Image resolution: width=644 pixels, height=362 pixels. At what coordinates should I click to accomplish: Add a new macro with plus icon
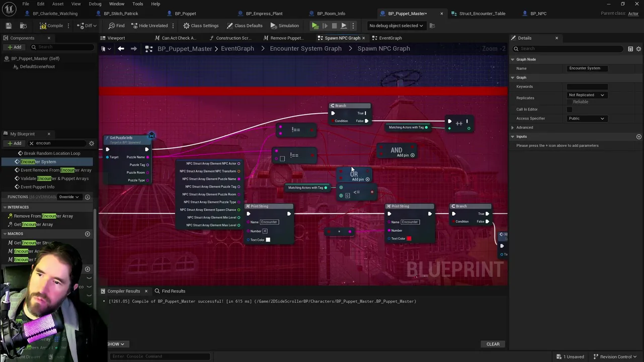pos(87,234)
